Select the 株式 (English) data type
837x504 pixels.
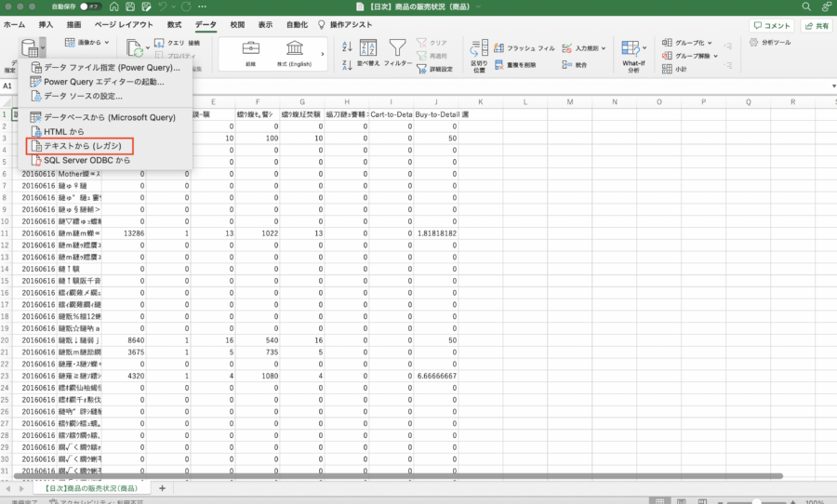[294, 53]
